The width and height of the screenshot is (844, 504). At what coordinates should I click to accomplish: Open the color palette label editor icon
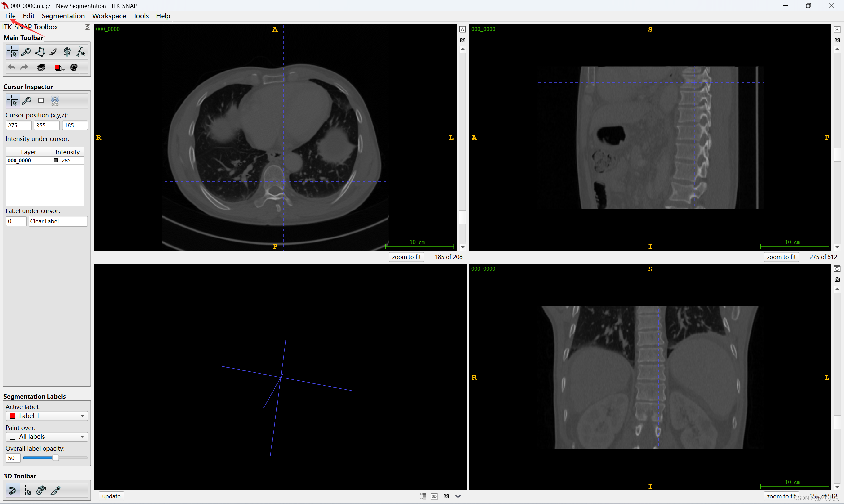(x=74, y=68)
